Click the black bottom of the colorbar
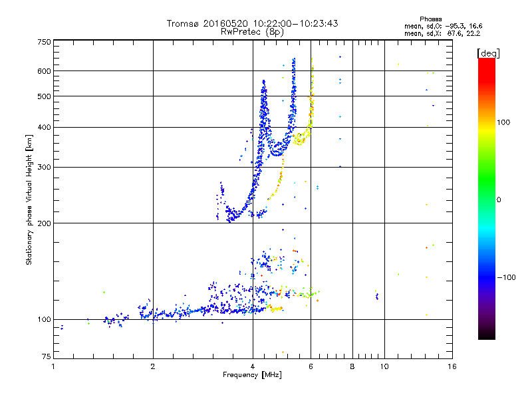Viewport: 532px width, 399px height. coord(487,334)
